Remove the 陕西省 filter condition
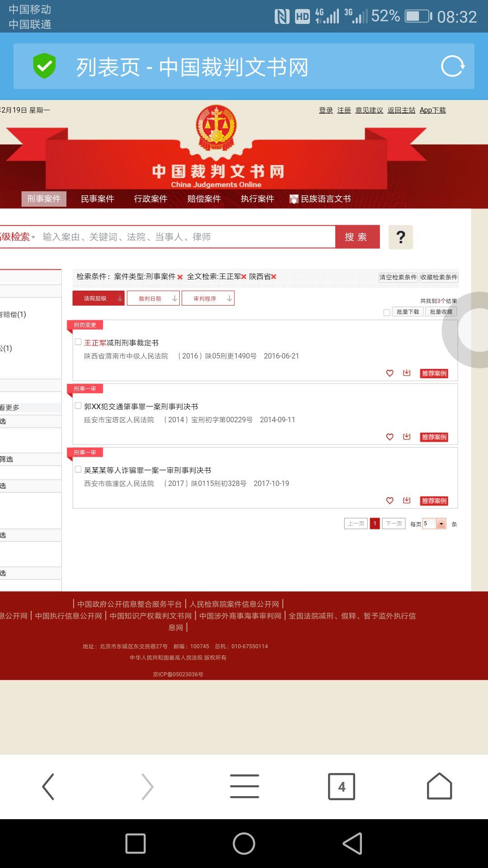This screenshot has width=488, height=868. (273, 277)
